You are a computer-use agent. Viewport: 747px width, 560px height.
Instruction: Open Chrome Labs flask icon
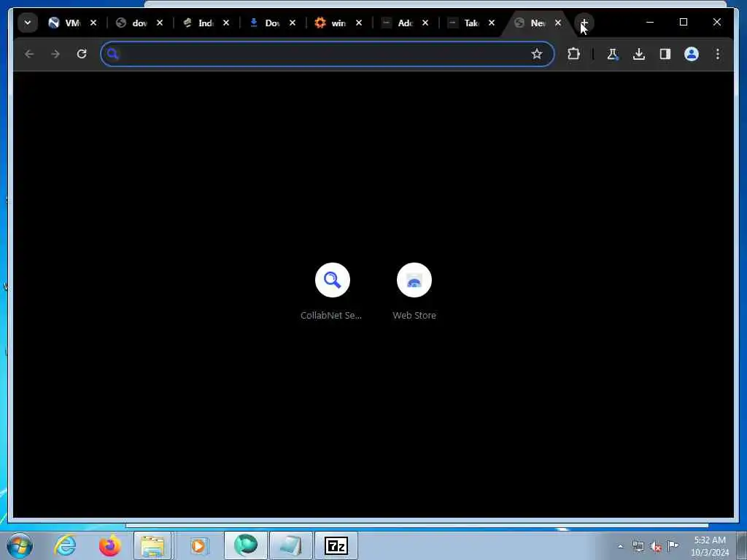613,54
